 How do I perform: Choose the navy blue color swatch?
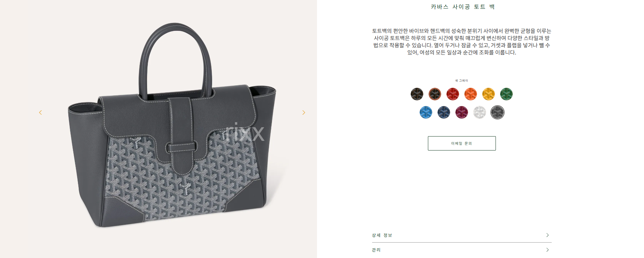point(444,112)
